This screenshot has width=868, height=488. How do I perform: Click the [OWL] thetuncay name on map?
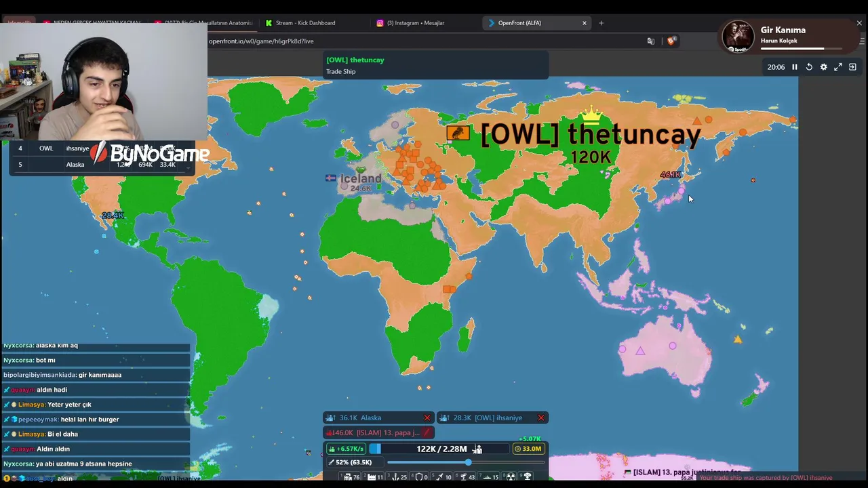[591, 134]
